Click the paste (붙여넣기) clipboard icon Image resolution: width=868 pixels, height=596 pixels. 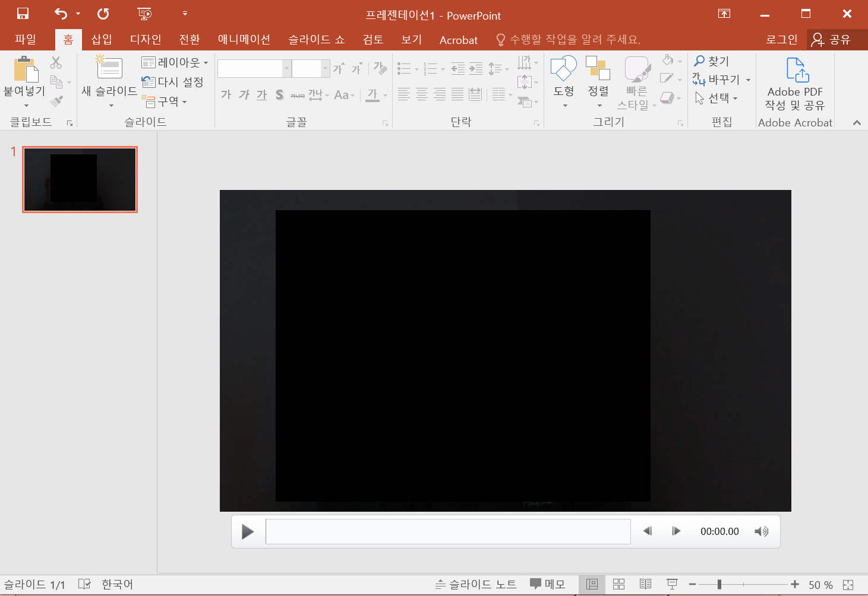26,69
